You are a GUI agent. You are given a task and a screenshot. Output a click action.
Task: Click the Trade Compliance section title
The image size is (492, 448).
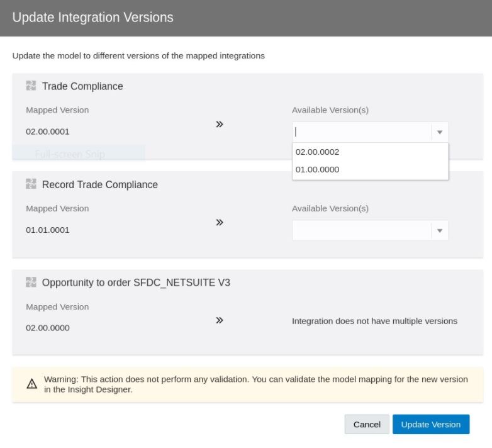point(82,86)
